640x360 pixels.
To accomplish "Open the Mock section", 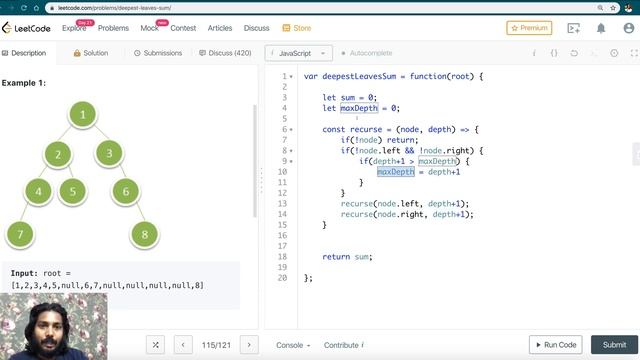I will coord(149,28).
